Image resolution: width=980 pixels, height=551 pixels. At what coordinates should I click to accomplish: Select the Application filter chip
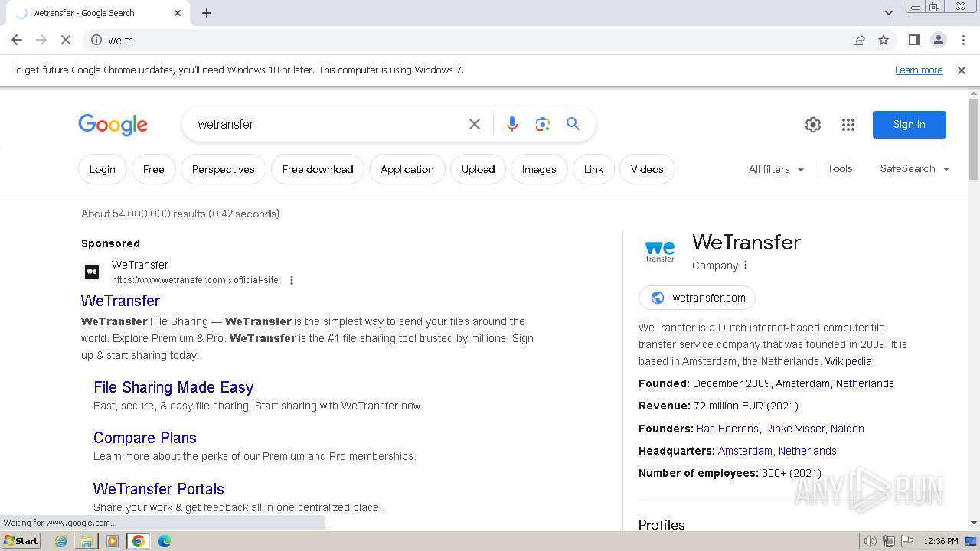pyautogui.click(x=407, y=169)
